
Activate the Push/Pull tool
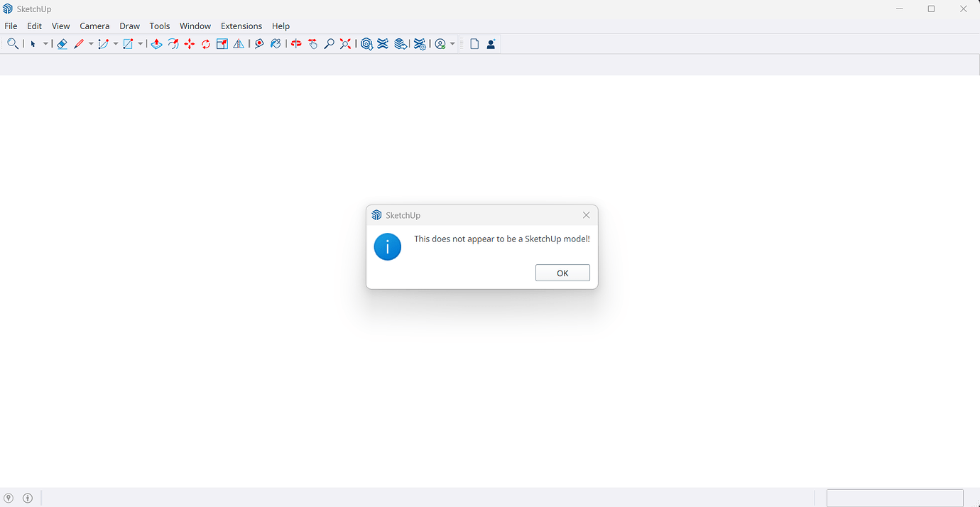tap(156, 43)
